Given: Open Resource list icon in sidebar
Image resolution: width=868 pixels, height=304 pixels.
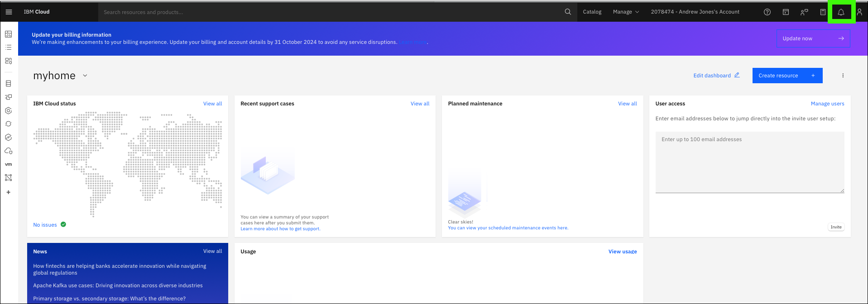Looking at the screenshot, I should point(8,47).
